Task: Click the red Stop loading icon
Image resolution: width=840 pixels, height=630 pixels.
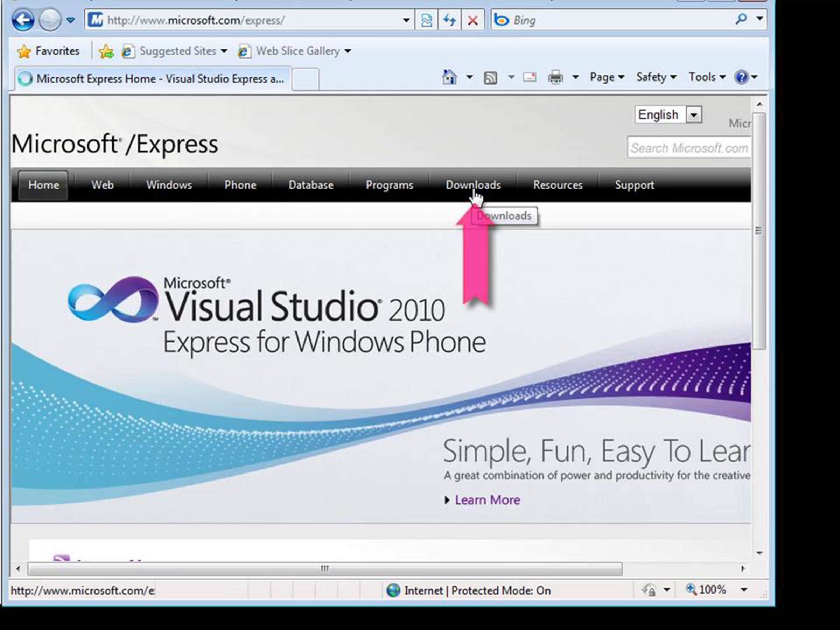Action: [x=473, y=20]
